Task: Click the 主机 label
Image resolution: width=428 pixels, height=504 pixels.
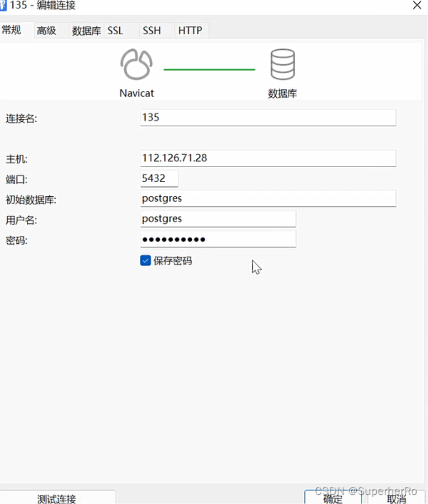Action: click(16, 159)
